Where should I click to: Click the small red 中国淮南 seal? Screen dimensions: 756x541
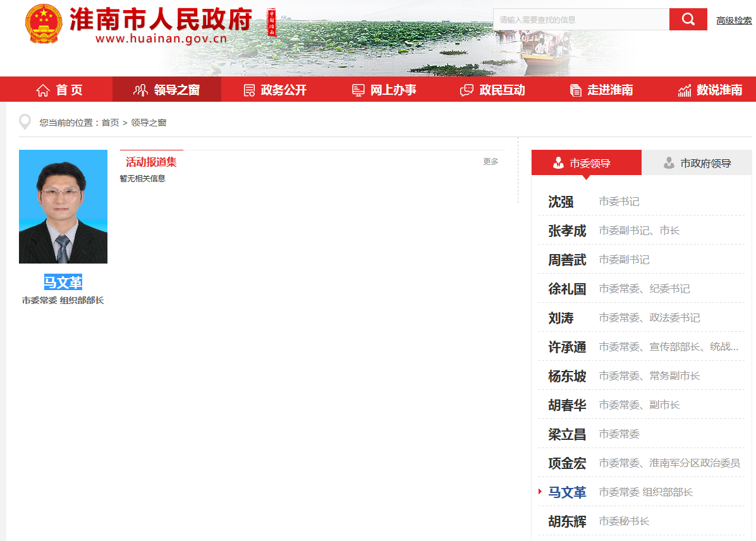click(x=272, y=22)
